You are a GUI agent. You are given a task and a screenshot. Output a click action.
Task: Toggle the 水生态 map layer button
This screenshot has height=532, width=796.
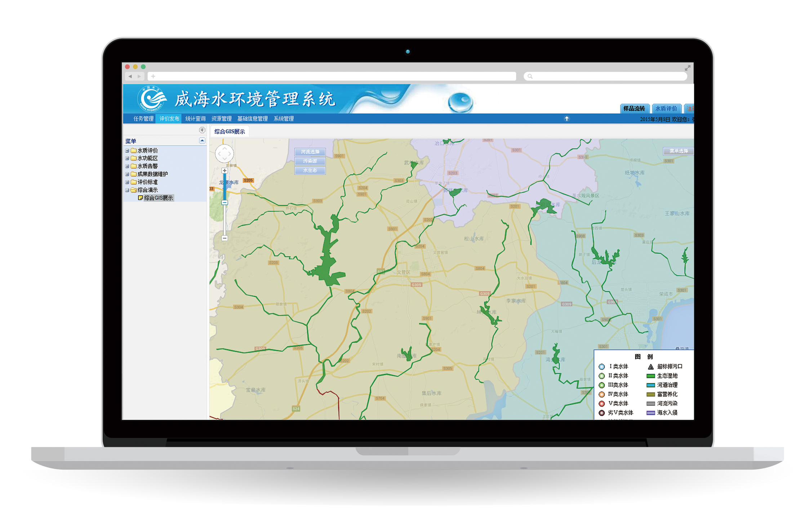coord(310,170)
